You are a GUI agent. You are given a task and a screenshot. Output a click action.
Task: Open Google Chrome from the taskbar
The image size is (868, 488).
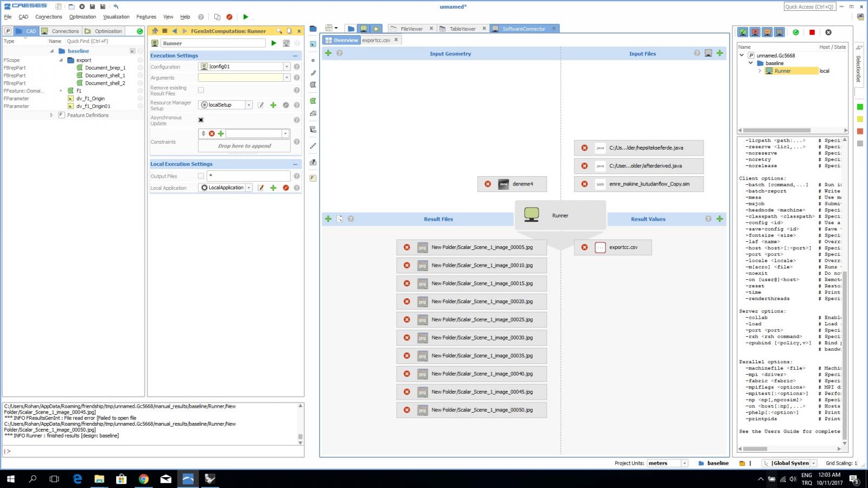tap(144, 479)
